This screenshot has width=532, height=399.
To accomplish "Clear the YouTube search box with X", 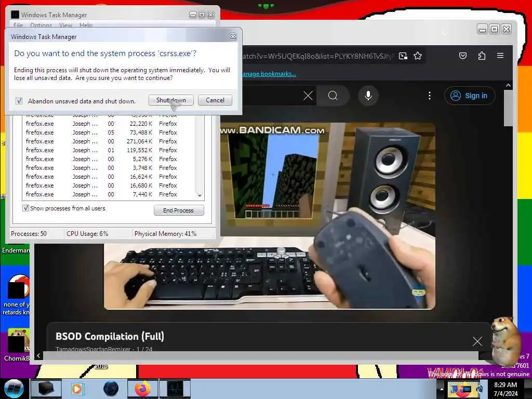I will click(x=308, y=96).
